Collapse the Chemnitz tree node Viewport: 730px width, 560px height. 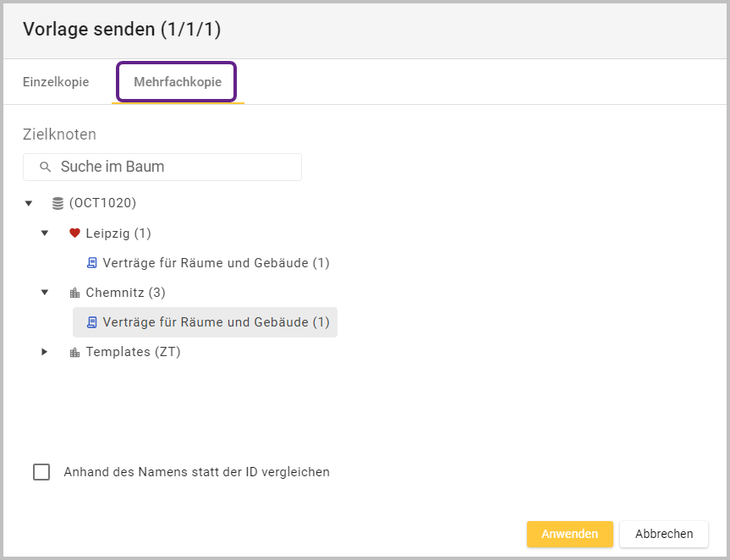click(45, 293)
